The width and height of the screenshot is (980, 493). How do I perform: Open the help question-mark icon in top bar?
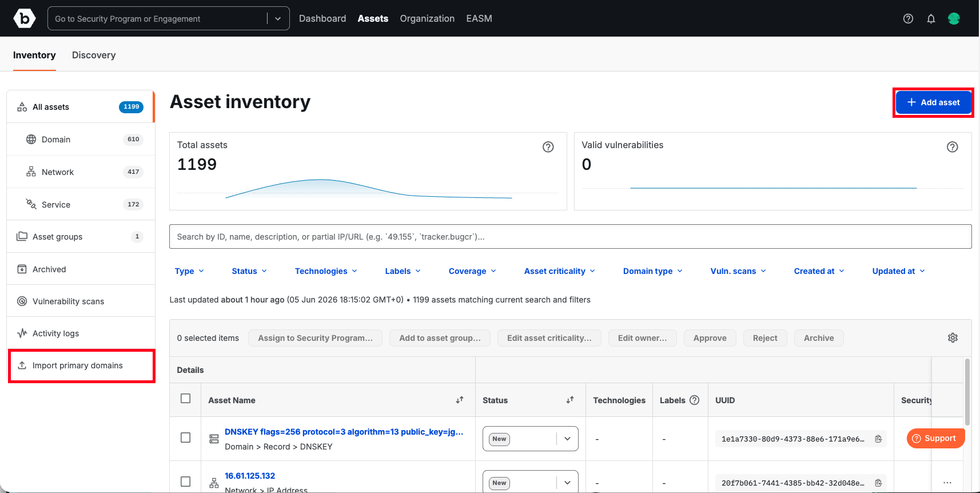tap(908, 19)
